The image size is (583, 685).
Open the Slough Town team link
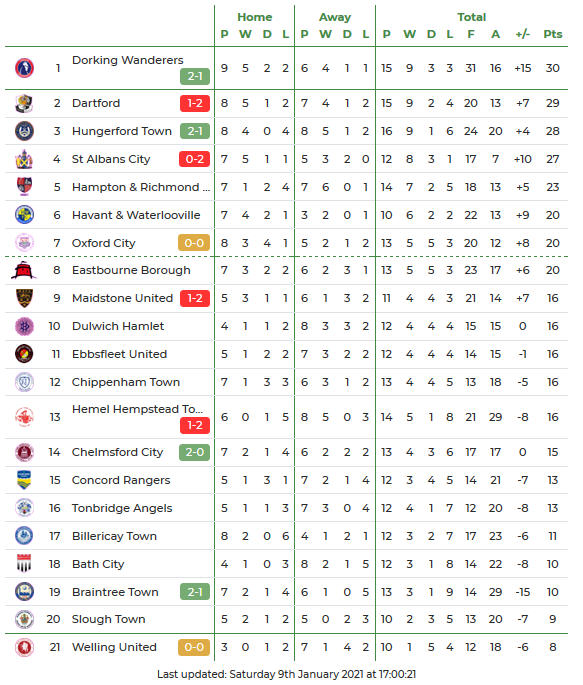pyautogui.click(x=108, y=619)
